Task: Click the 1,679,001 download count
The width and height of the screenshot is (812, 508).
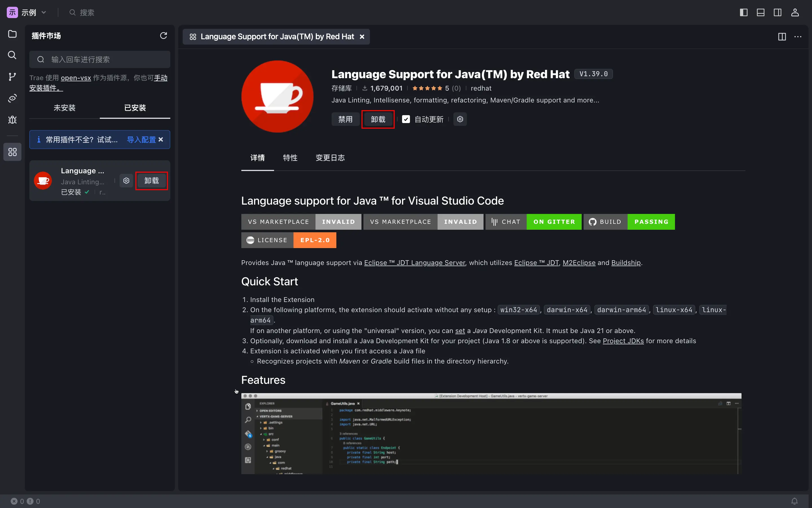Action: point(382,88)
